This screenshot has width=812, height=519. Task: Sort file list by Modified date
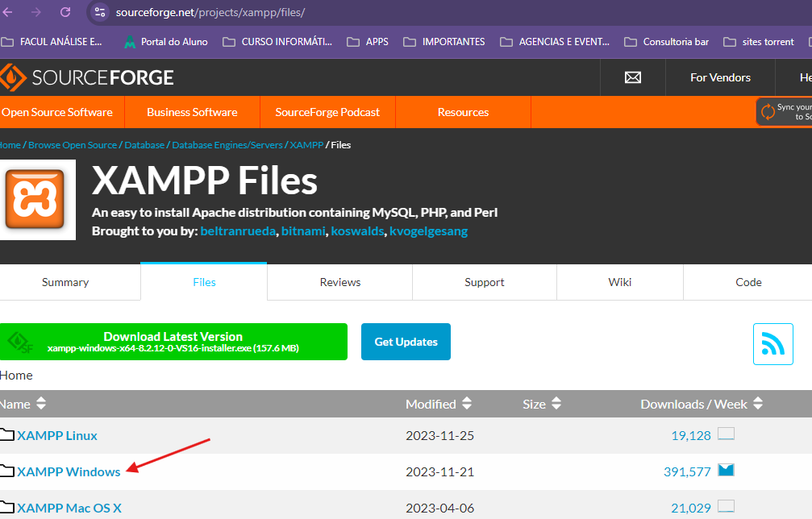(439, 404)
